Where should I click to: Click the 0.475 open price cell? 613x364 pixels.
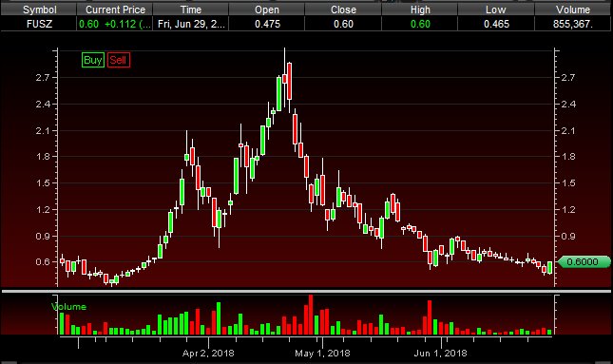267,24
